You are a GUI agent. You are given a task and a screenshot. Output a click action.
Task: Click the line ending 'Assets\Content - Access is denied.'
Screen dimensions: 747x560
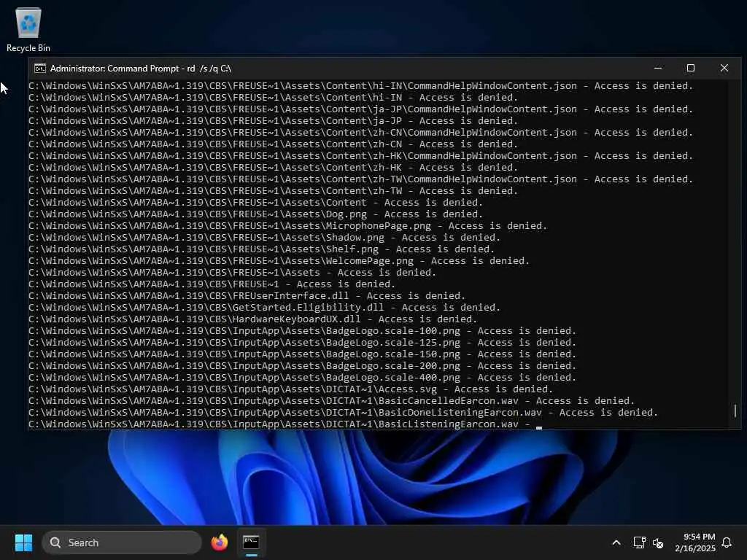point(255,203)
